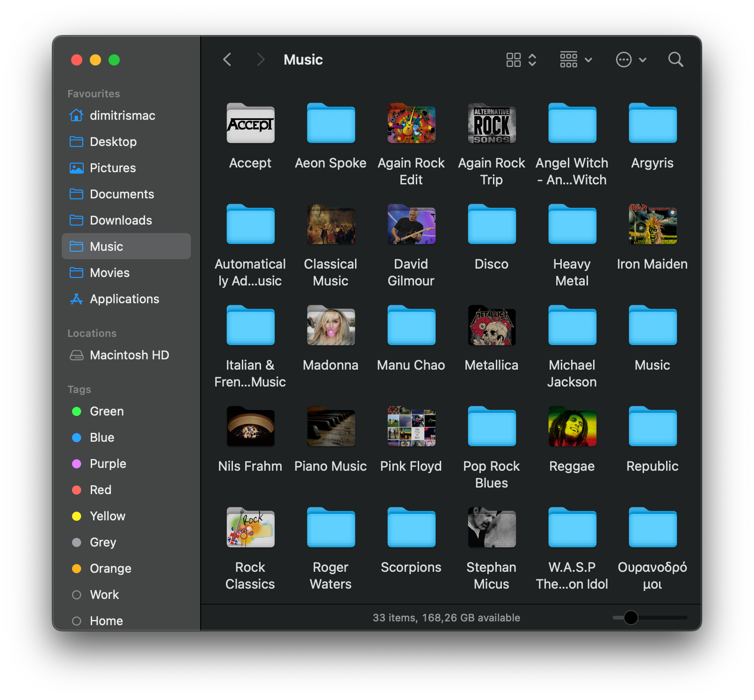Open Documents in the sidebar
This screenshot has height=700, width=754.
pyautogui.click(x=126, y=194)
